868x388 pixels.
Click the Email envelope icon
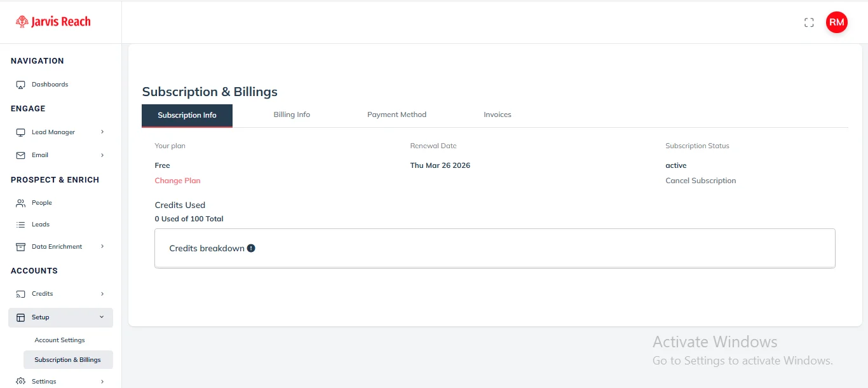(20, 155)
